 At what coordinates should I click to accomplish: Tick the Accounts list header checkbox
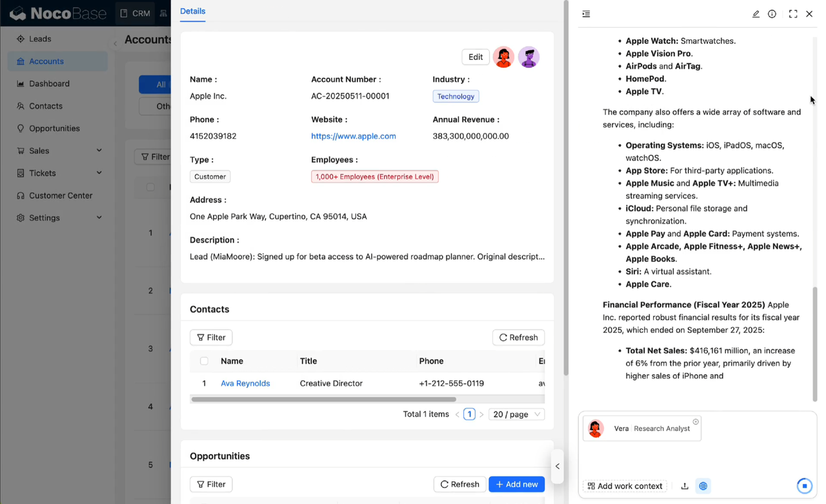coord(150,187)
